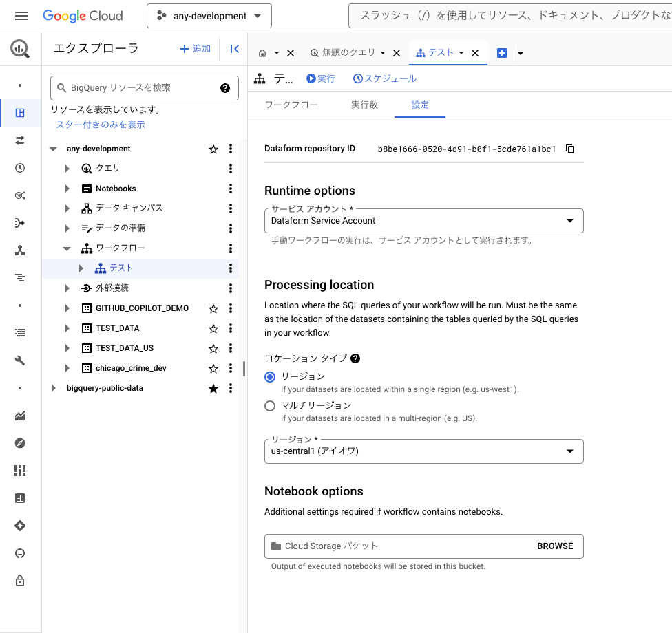Unstar the bigquery-public-data project
Screen dimensions: 672x633
[213, 389]
